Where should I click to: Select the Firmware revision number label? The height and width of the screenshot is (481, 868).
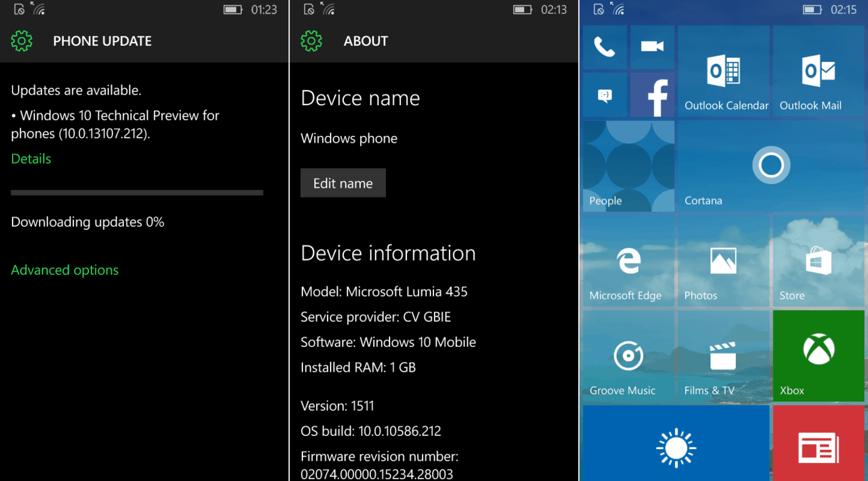(x=380, y=456)
